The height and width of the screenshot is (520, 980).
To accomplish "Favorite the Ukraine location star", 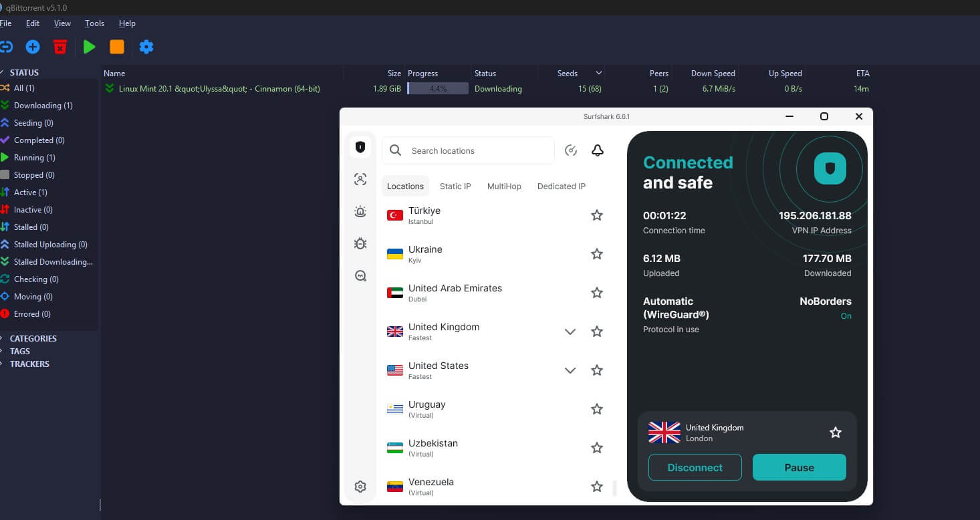I will click(x=596, y=254).
